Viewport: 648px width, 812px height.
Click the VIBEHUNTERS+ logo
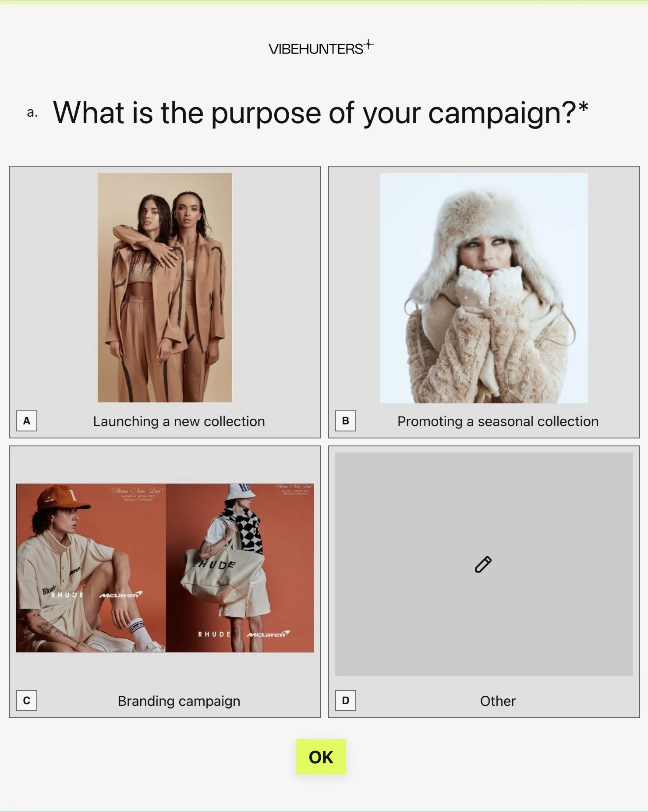click(x=321, y=47)
